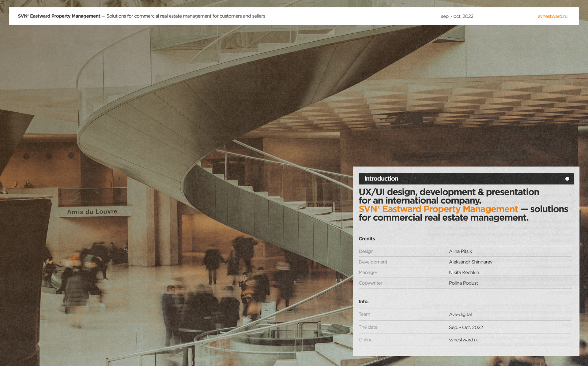Click the sep. - oct. 2022 header date
Image resolution: width=588 pixels, height=366 pixels.
click(457, 16)
